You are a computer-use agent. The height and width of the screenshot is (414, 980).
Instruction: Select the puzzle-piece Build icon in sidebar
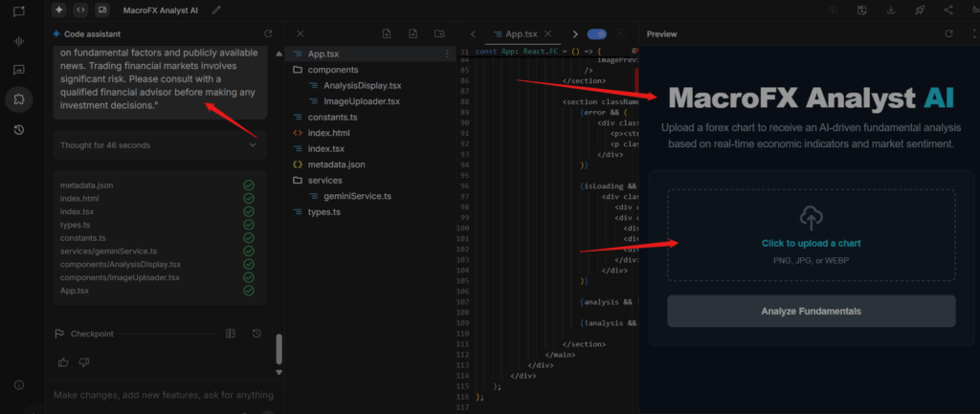coord(19,98)
